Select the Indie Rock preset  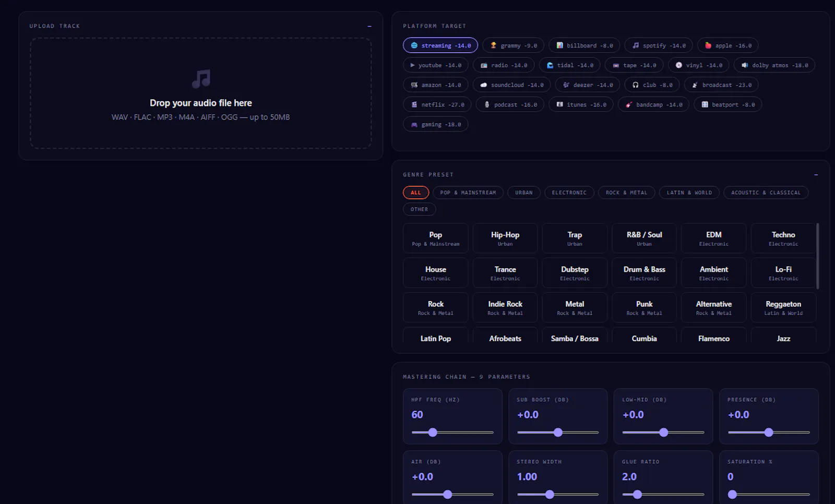click(x=505, y=307)
